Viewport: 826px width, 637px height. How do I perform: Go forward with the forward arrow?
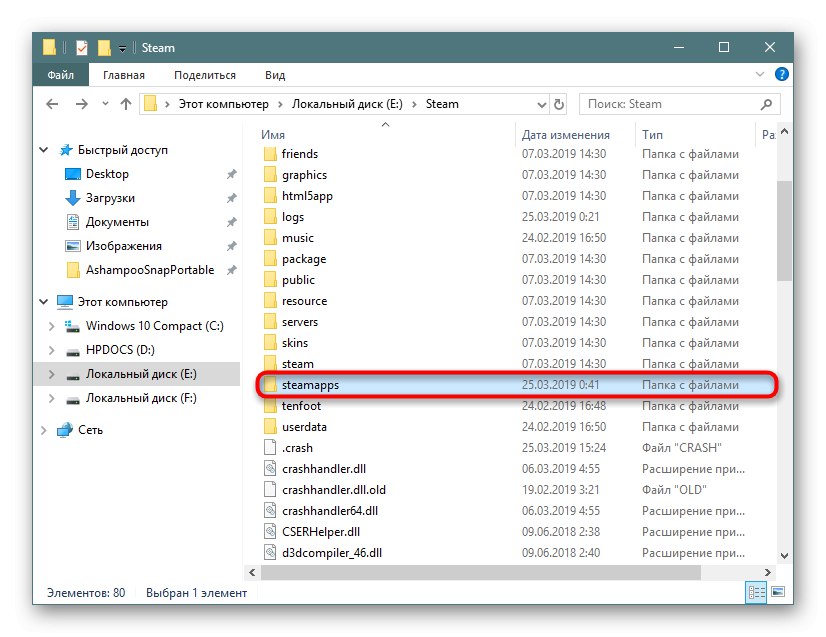click(x=82, y=104)
